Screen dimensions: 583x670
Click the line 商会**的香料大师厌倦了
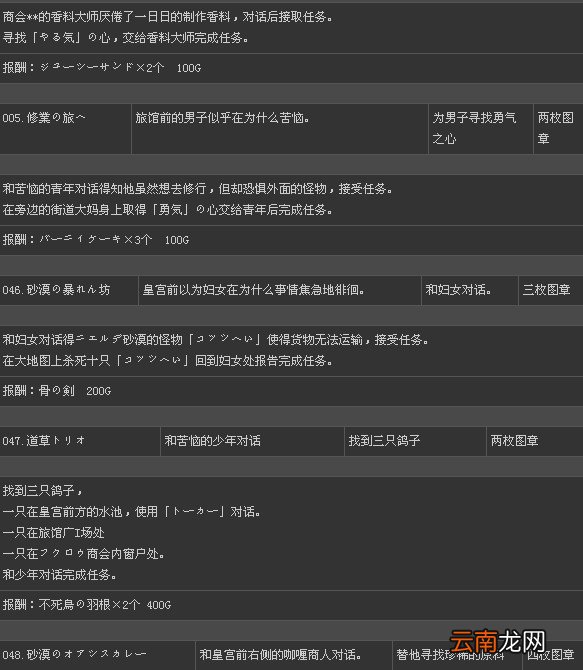(x=168, y=17)
